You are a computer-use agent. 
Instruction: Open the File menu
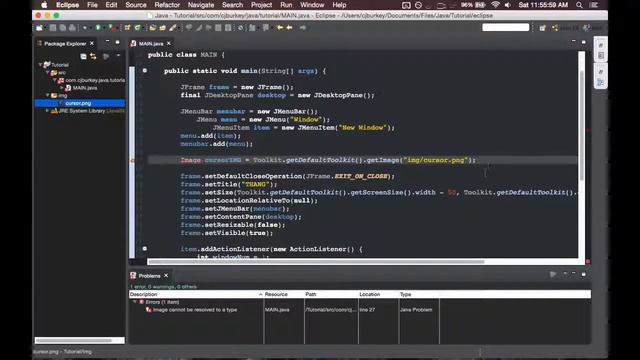[92, 5]
